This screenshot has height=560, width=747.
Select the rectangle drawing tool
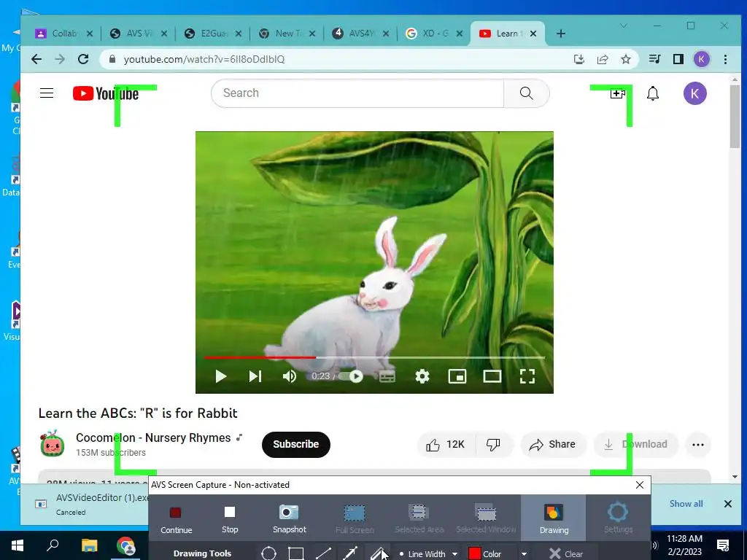(x=296, y=553)
